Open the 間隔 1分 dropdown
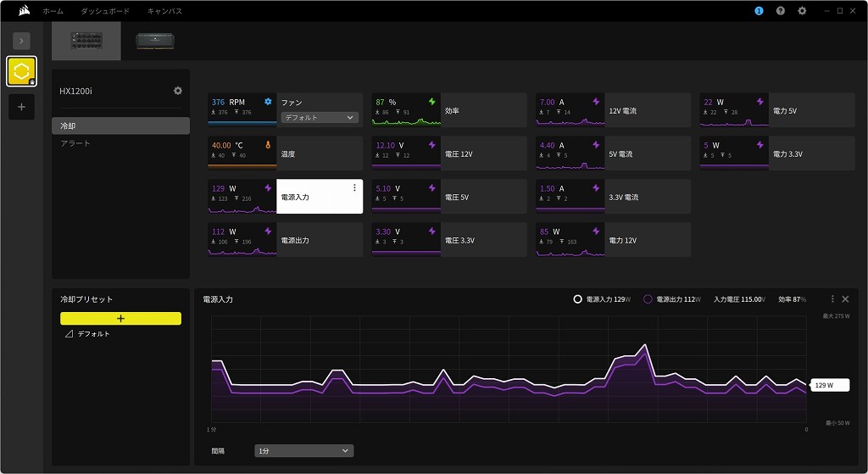The height and width of the screenshot is (474, 868). click(304, 451)
